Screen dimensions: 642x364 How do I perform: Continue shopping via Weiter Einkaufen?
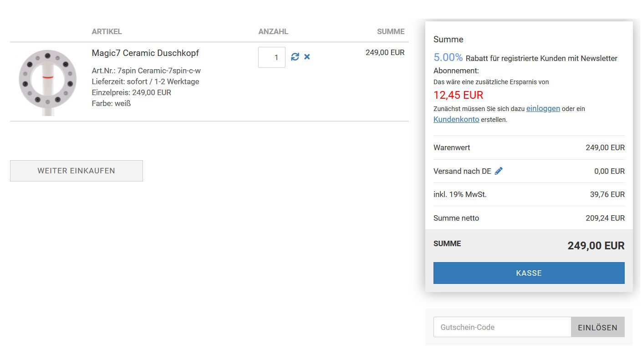[76, 171]
